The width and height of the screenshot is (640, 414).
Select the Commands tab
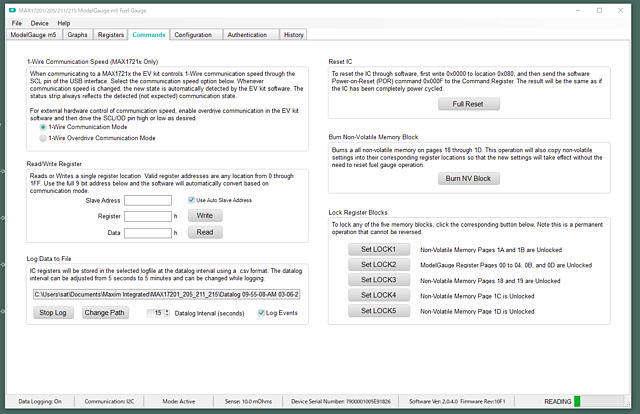click(149, 35)
